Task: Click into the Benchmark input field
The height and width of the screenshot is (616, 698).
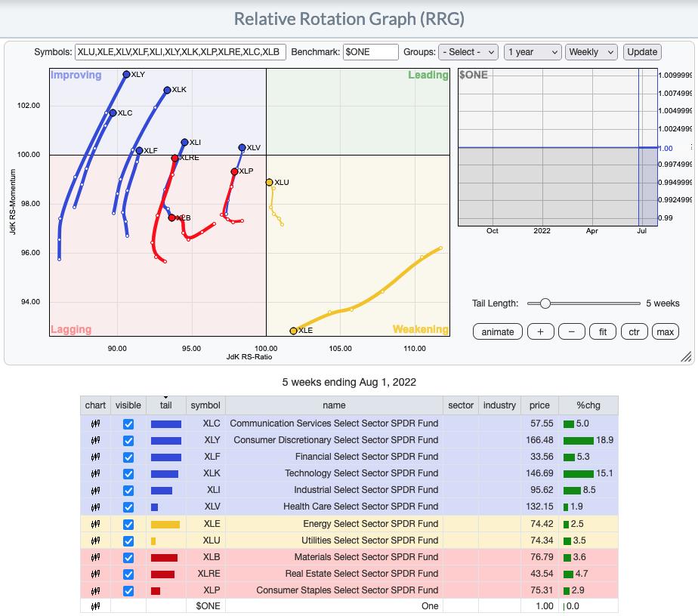Action: 370,52
